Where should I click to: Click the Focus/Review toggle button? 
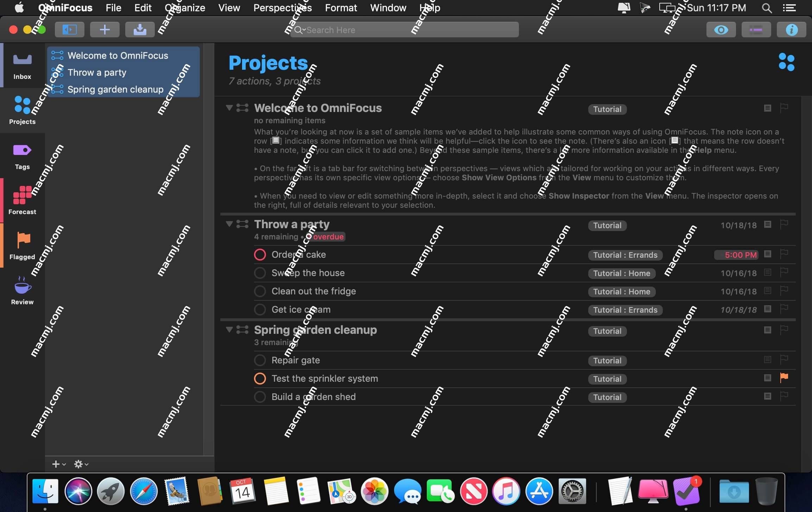coord(756,30)
